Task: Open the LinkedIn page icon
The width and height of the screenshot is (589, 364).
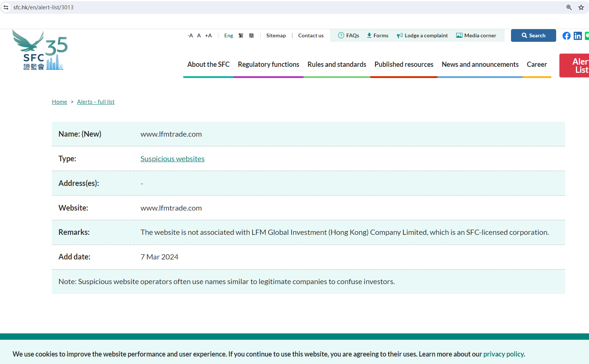Action: point(577,36)
